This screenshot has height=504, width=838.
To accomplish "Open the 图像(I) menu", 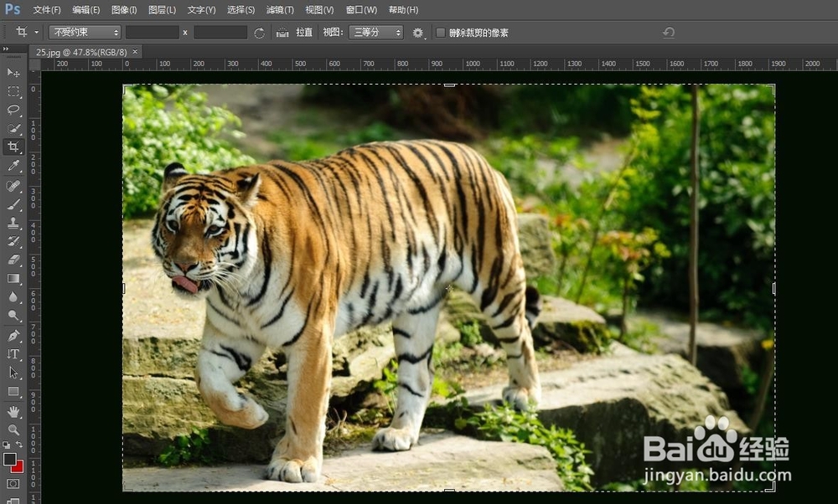I will [x=124, y=9].
